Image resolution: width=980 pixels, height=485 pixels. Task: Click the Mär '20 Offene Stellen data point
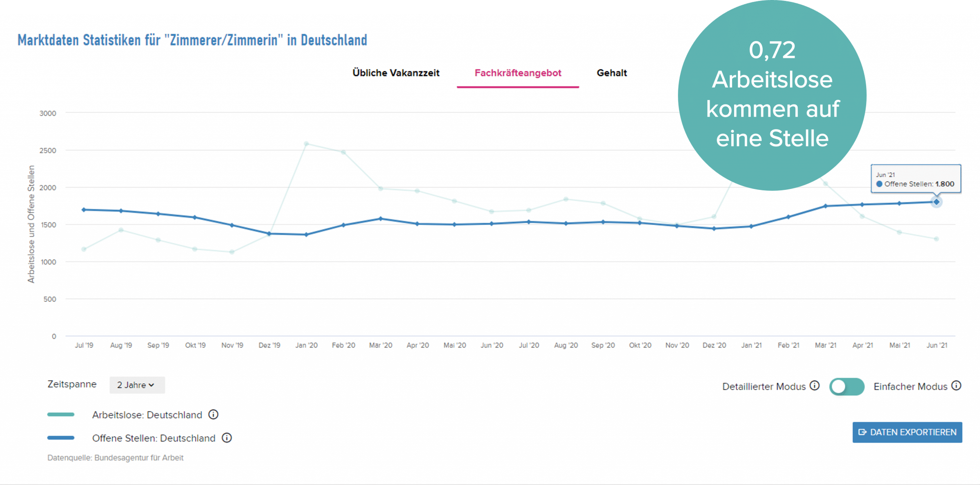(x=380, y=219)
